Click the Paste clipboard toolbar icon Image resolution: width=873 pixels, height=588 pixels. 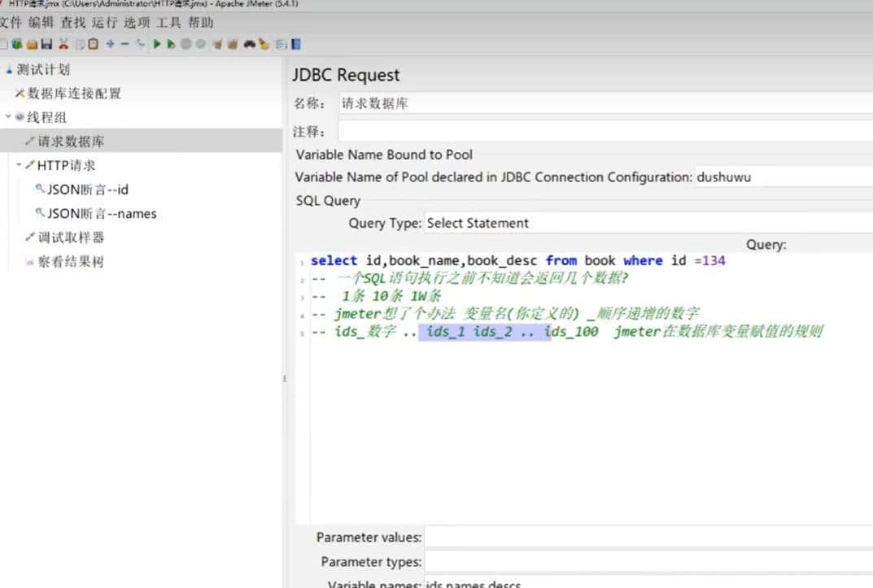(94, 44)
